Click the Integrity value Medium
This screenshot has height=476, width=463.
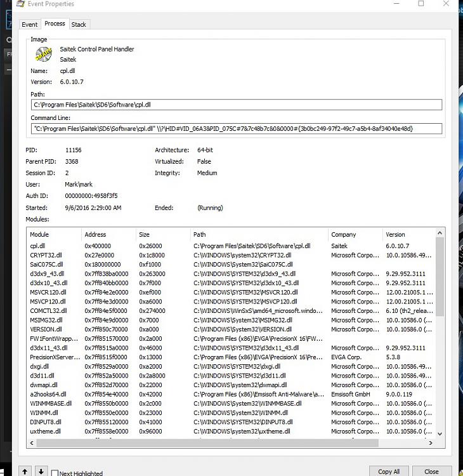(x=207, y=173)
